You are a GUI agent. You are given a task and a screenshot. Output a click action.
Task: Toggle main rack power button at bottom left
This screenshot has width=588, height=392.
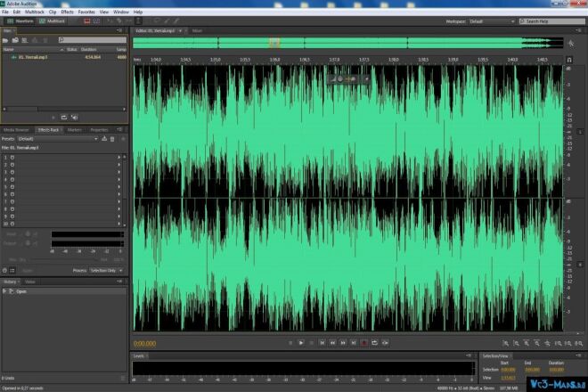click(4, 271)
